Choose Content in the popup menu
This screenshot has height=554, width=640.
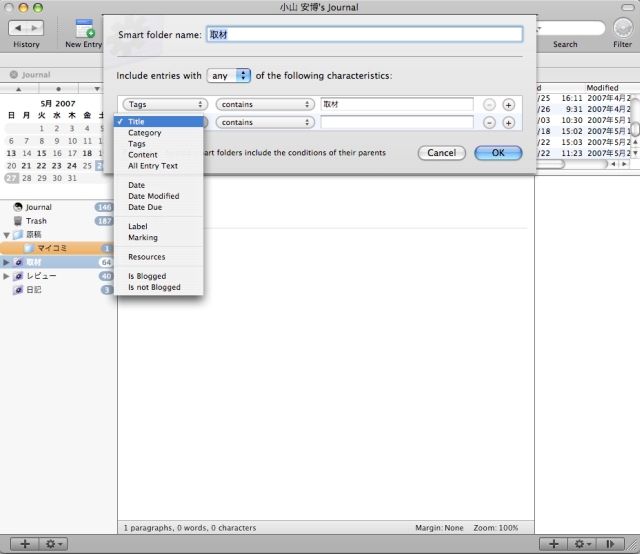tap(159, 155)
